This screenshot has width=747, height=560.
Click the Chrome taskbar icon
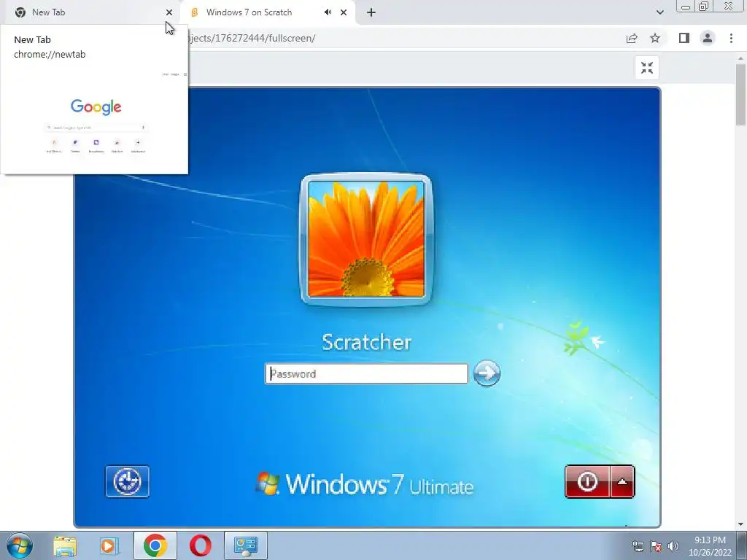point(155,545)
